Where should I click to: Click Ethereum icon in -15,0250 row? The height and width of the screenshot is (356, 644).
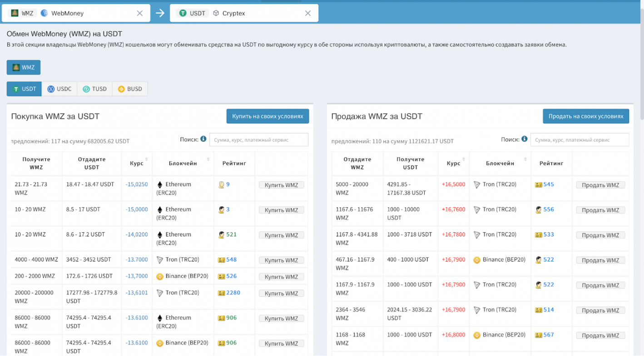click(159, 185)
